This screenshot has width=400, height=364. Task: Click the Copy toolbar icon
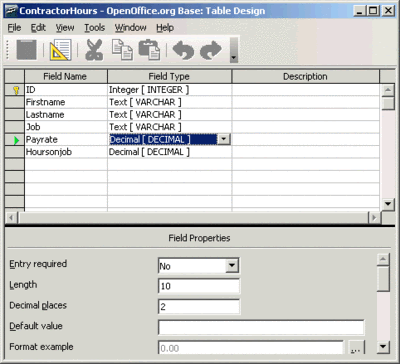coord(122,50)
